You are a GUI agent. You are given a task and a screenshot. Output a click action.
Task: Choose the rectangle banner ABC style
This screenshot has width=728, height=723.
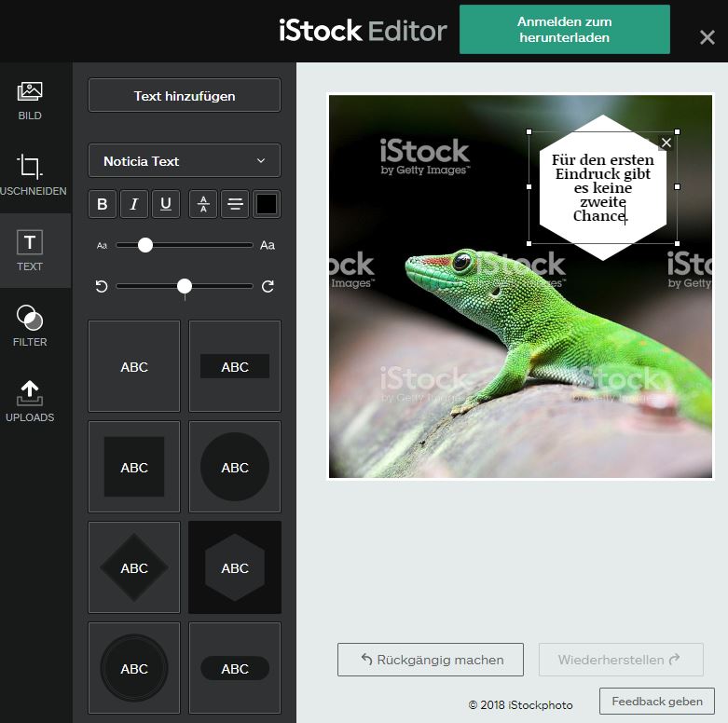pos(235,366)
